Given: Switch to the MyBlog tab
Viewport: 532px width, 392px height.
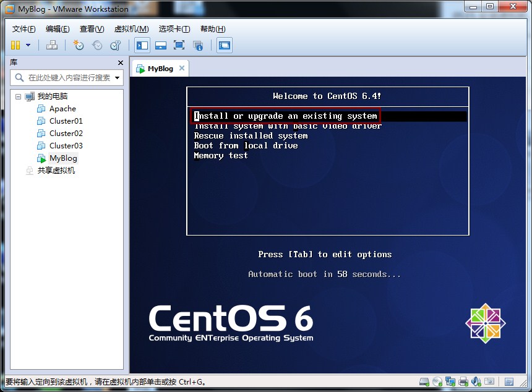Looking at the screenshot, I should tap(160, 69).
